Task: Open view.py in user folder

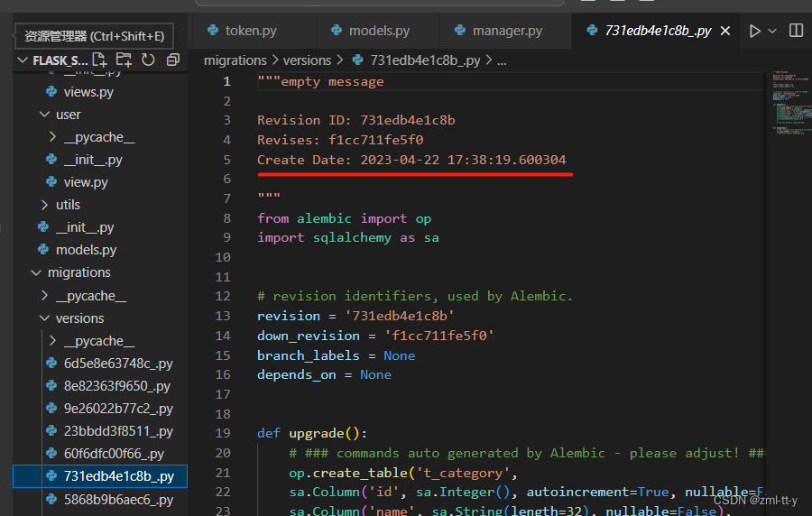Action: pos(86,182)
